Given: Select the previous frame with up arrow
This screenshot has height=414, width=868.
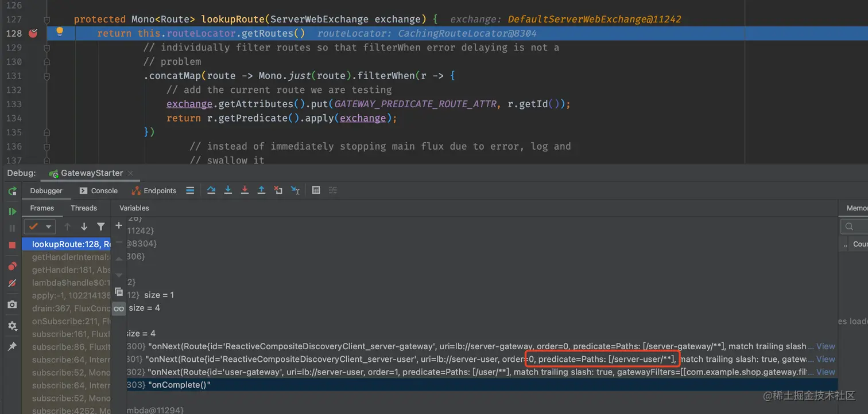Looking at the screenshot, I should [x=67, y=226].
